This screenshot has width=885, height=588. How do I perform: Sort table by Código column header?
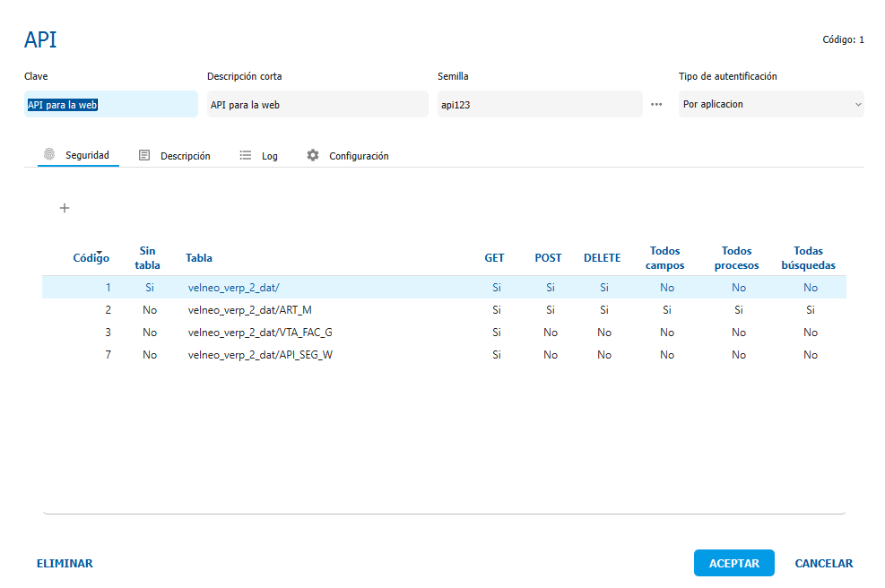[x=91, y=258]
